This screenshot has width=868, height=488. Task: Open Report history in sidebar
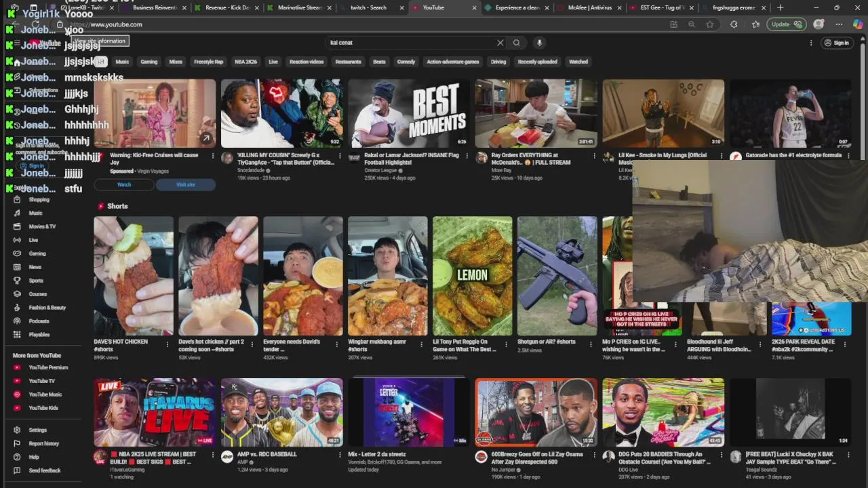[x=43, y=443]
